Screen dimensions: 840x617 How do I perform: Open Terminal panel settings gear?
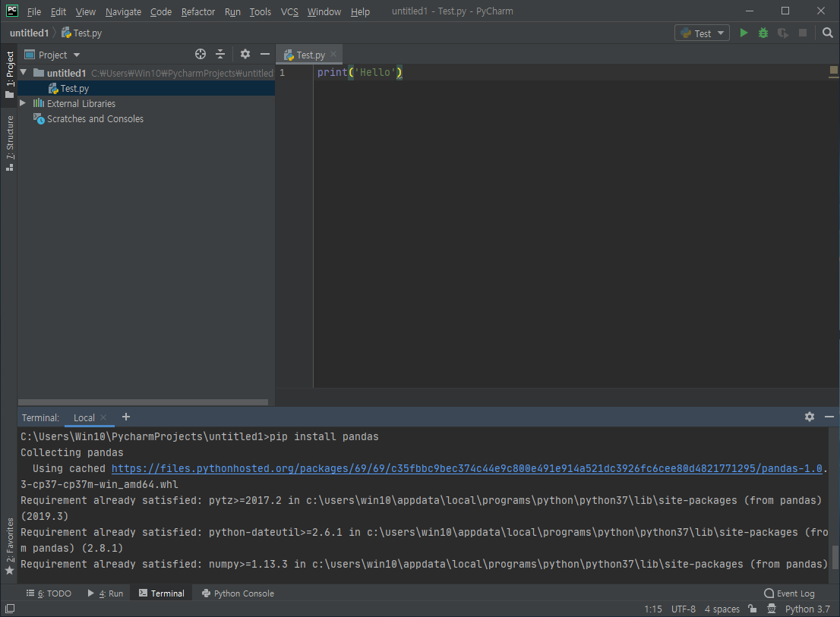(810, 417)
